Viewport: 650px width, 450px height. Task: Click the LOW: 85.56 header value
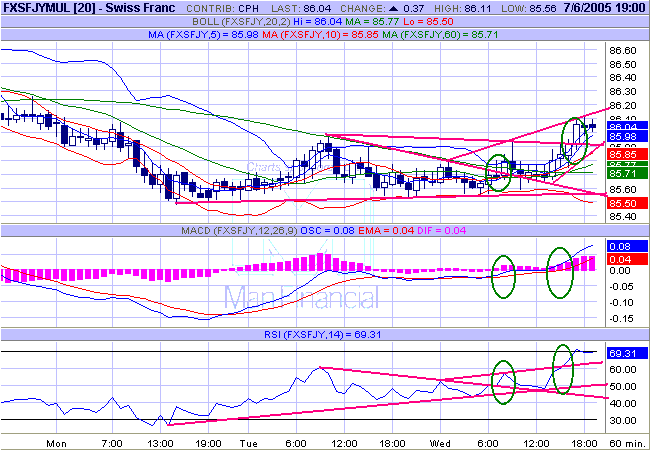click(529, 8)
